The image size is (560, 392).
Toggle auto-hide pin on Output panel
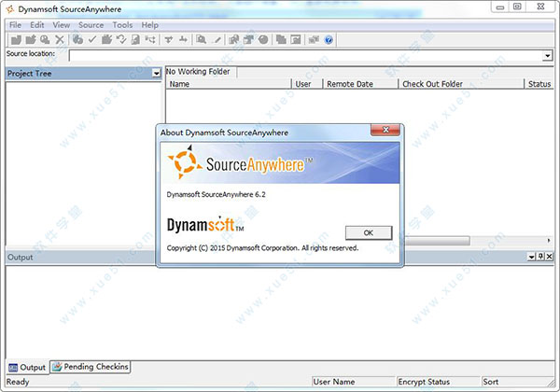click(x=541, y=257)
